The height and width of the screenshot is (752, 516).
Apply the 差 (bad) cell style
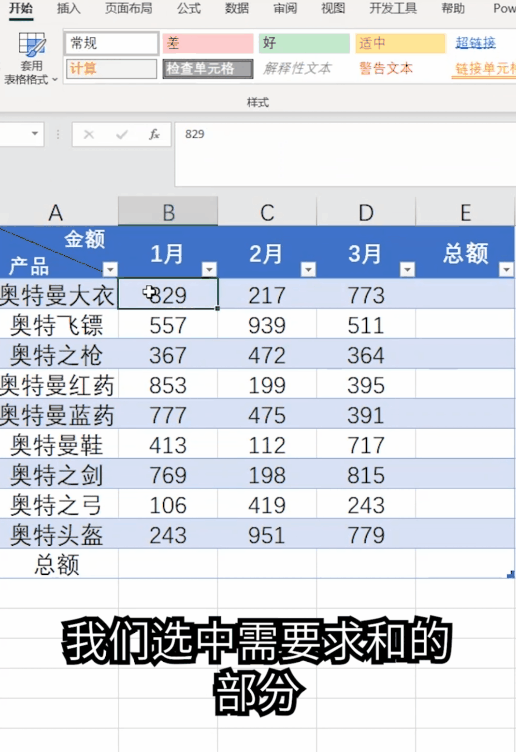click(208, 43)
